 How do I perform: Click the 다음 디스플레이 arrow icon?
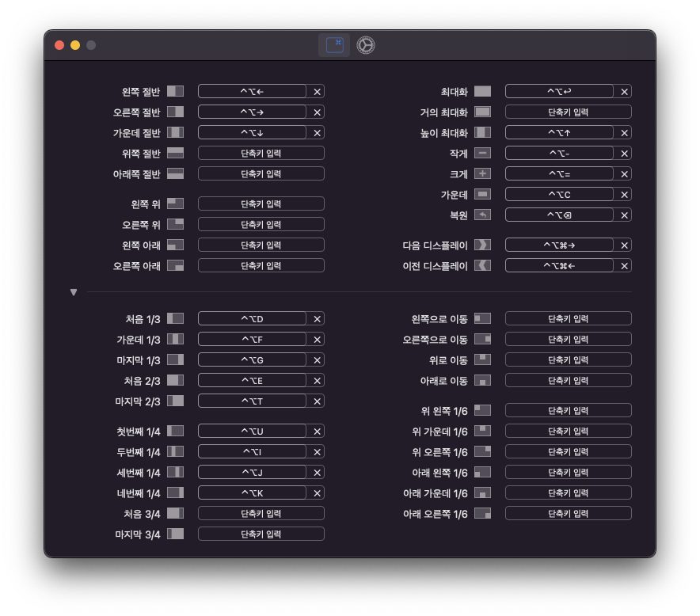click(482, 245)
